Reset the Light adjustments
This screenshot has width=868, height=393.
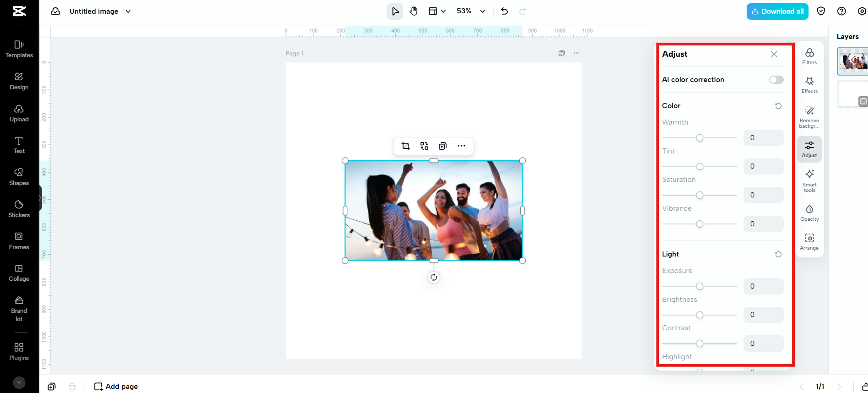(x=778, y=254)
